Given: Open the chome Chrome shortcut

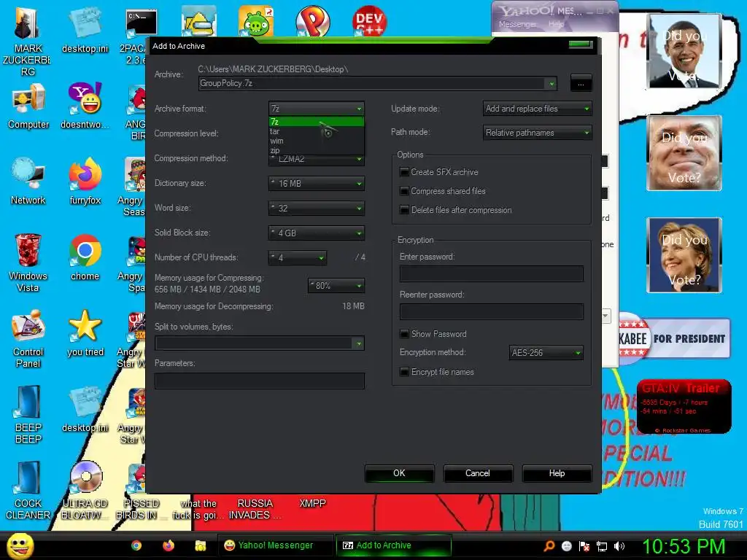Looking at the screenshot, I should pos(85,257).
